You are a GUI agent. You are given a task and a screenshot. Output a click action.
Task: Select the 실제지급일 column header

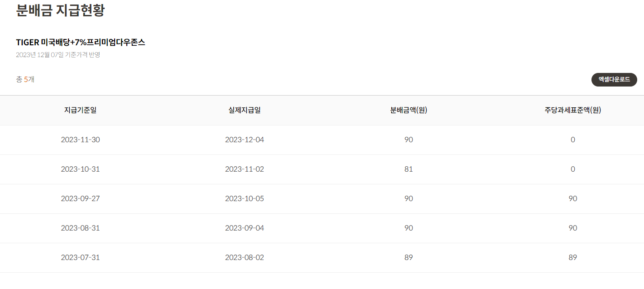[245, 110]
